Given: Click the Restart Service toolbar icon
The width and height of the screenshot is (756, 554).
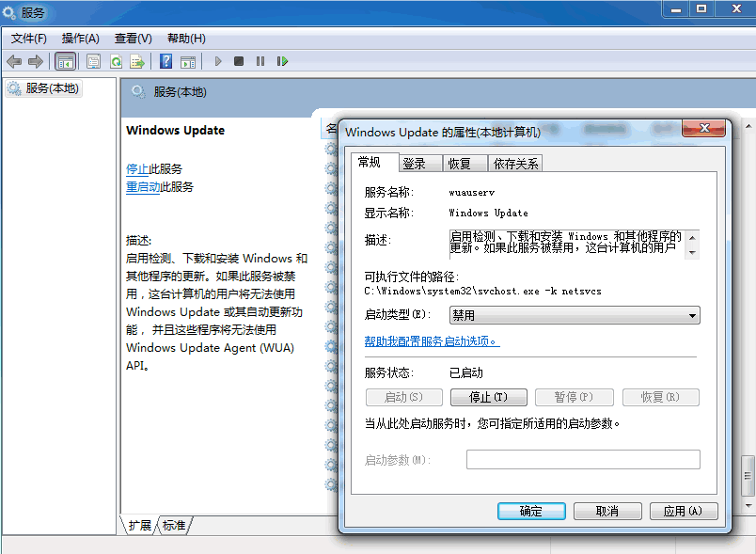Looking at the screenshot, I should (284, 61).
